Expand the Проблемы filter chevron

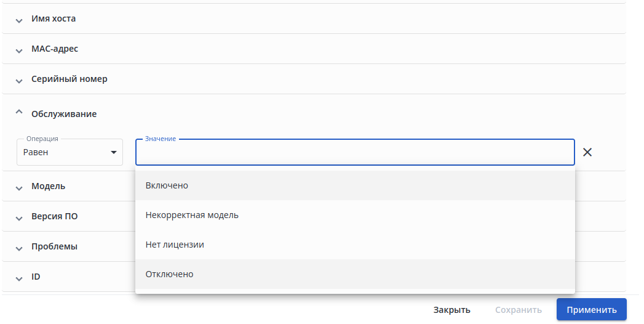[x=19, y=247]
